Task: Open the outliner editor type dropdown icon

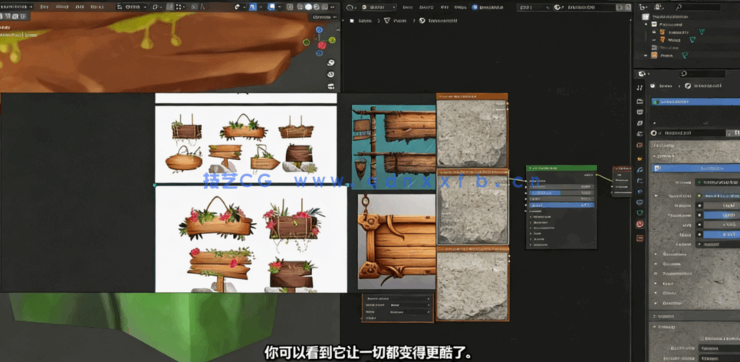Action: tap(643, 7)
